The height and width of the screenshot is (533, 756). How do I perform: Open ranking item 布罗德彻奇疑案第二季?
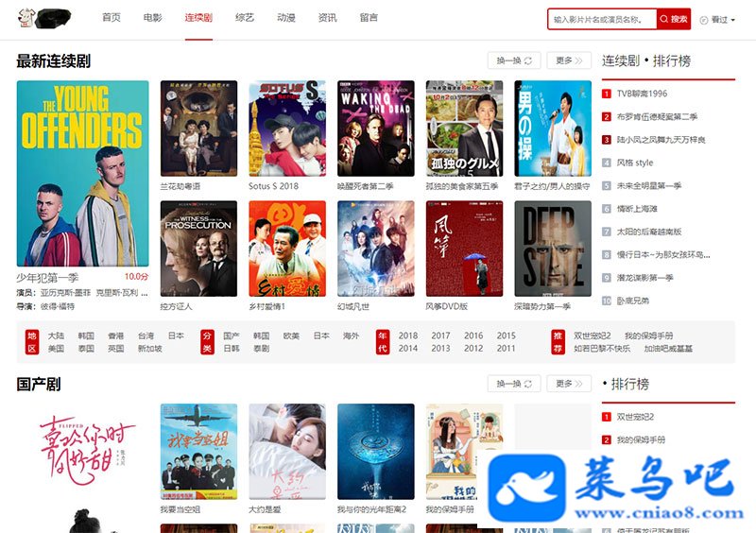pyautogui.click(x=657, y=117)
